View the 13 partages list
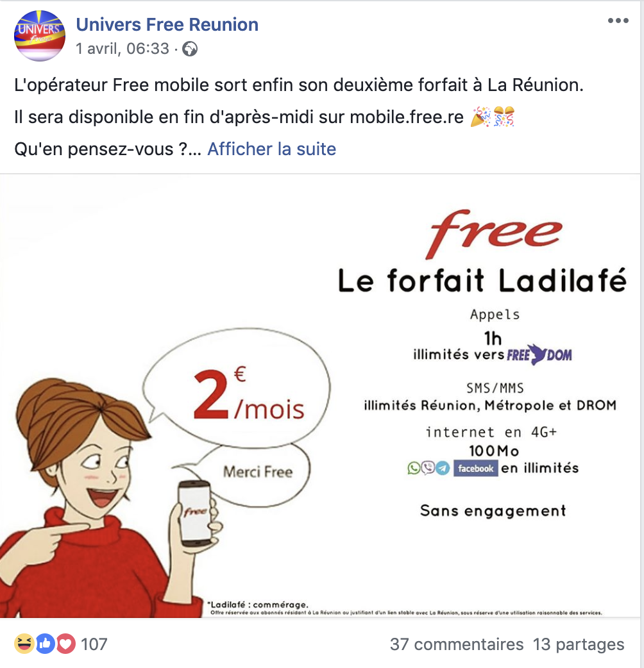This screenshot has width=644, height=668. [x=579, y=644]
